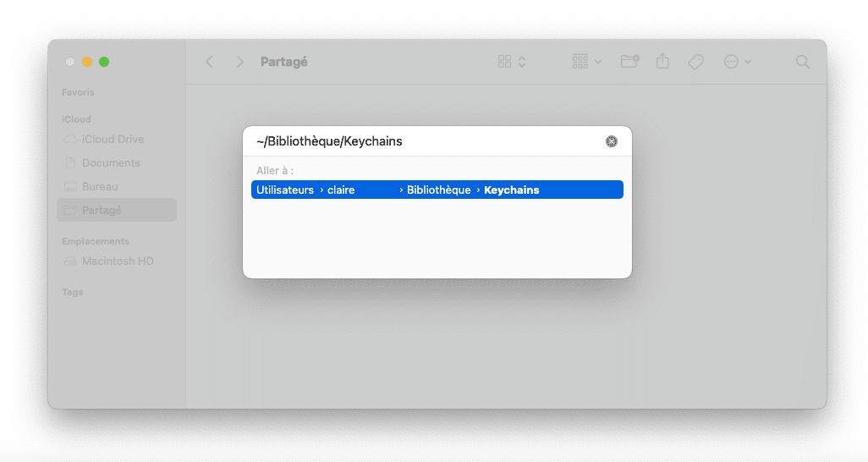Click the forward navigation arrow
The height and width of the screenshot is (462, 868).
coord(240,62)
